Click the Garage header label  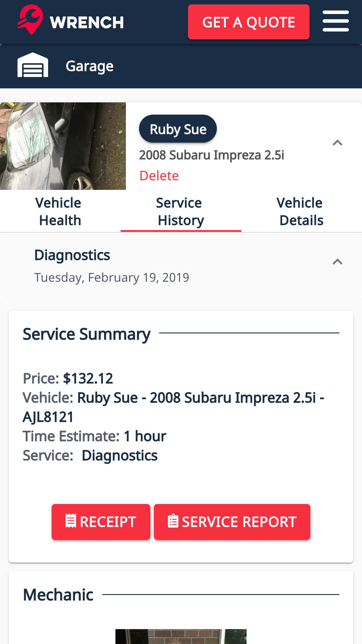click(89, 66)
